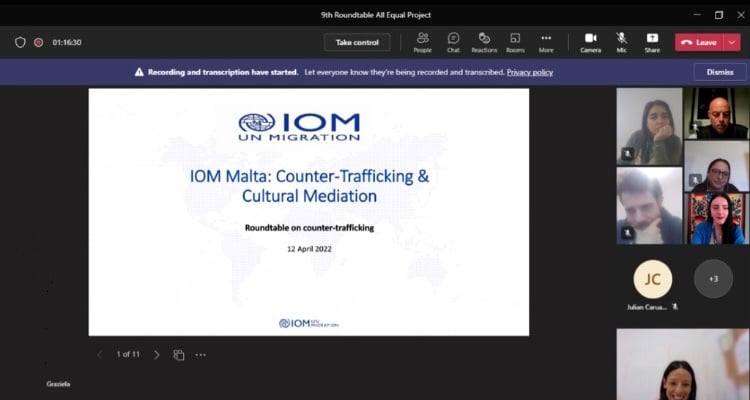Image resolution: width=750 pixels, height=400 pixels.
Task: Click the Take control button
Action: pyautogui.click(x=357, y=42)
